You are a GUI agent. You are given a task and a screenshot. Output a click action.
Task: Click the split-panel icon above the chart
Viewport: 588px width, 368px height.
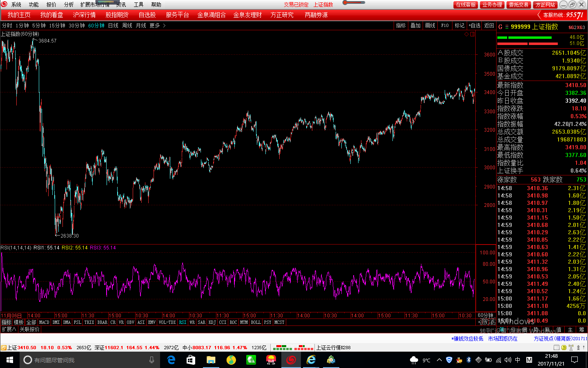(472, 34)
